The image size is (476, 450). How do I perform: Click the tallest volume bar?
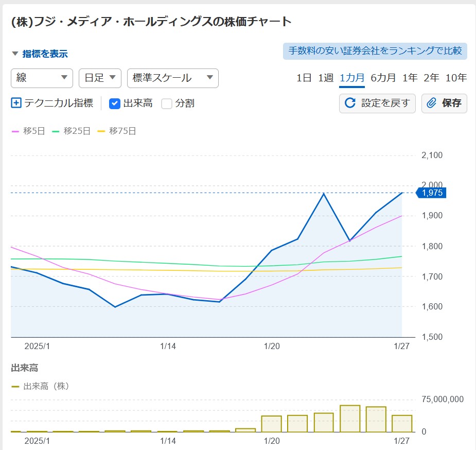pyautogui.click(x=350, y=419)
